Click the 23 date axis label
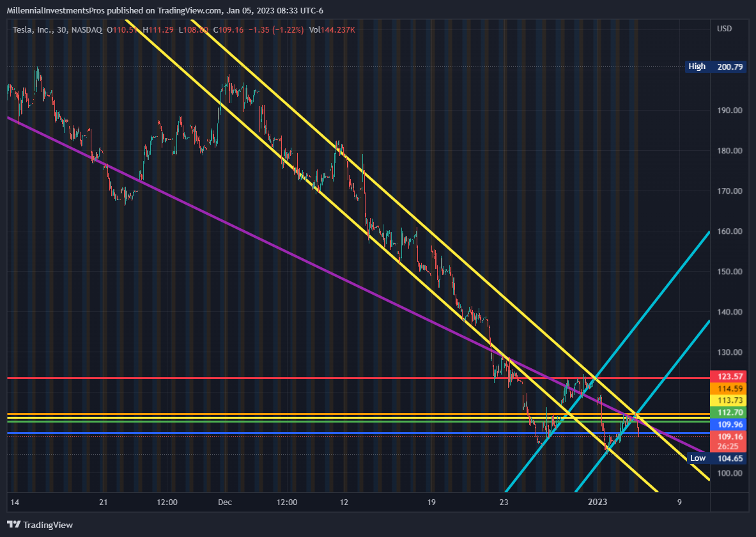The image size is (756, 537). tap(504, 502)
